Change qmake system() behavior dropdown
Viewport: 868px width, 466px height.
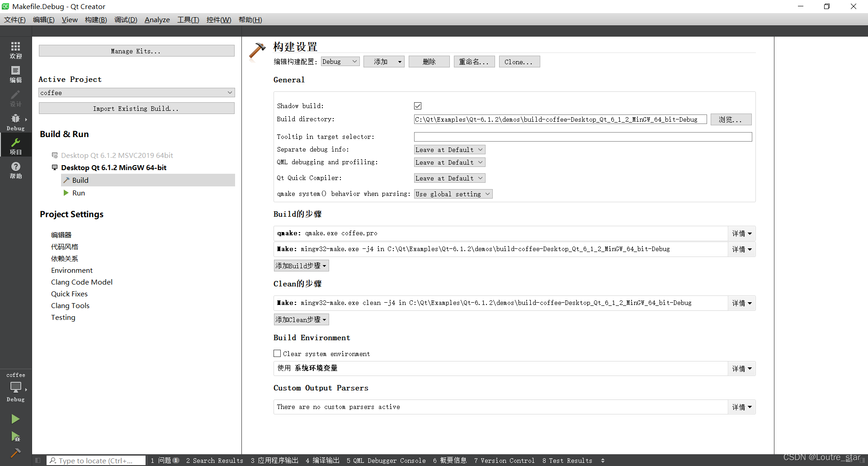tap(453, 194)
